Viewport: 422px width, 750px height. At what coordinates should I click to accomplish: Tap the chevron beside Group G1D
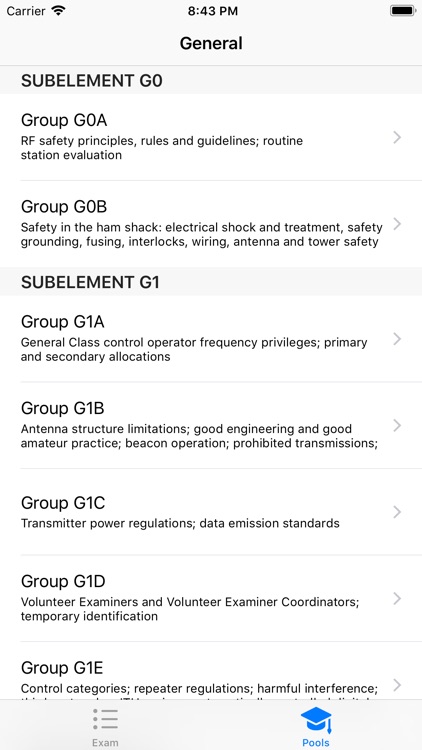tap(397, 598)
